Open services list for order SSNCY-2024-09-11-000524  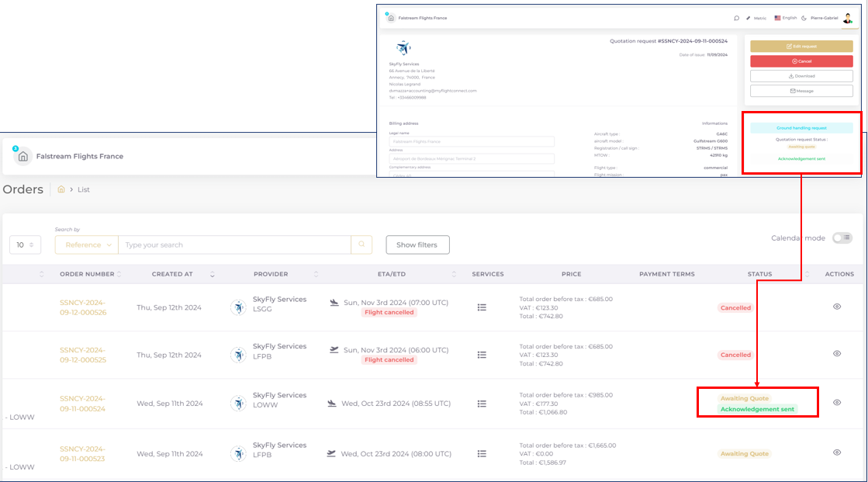pos(482,404)
